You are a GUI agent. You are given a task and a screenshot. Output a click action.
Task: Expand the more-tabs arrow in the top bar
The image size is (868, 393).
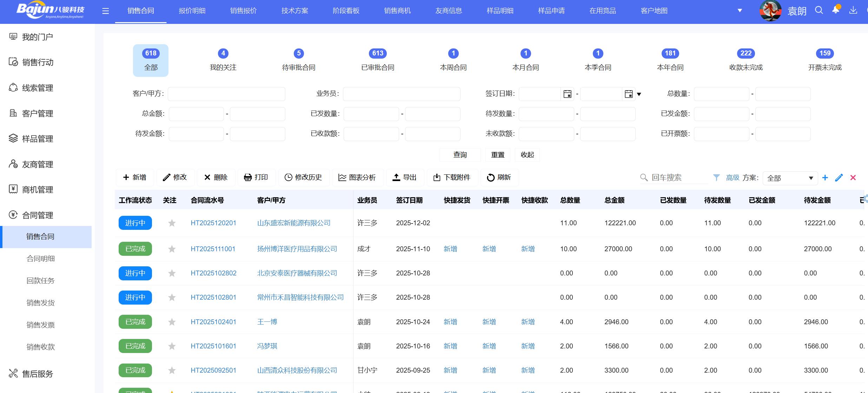[740, 11]
